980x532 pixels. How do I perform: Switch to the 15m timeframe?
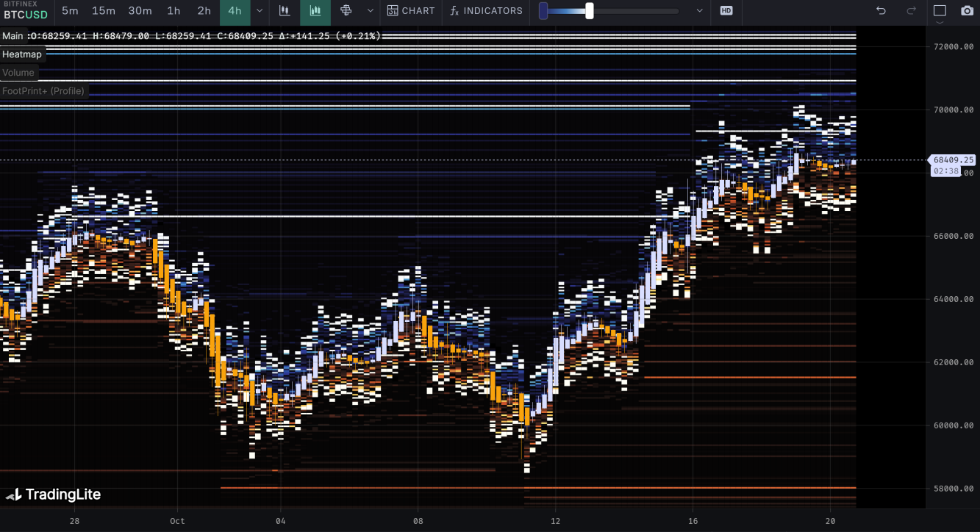point(104,11)
